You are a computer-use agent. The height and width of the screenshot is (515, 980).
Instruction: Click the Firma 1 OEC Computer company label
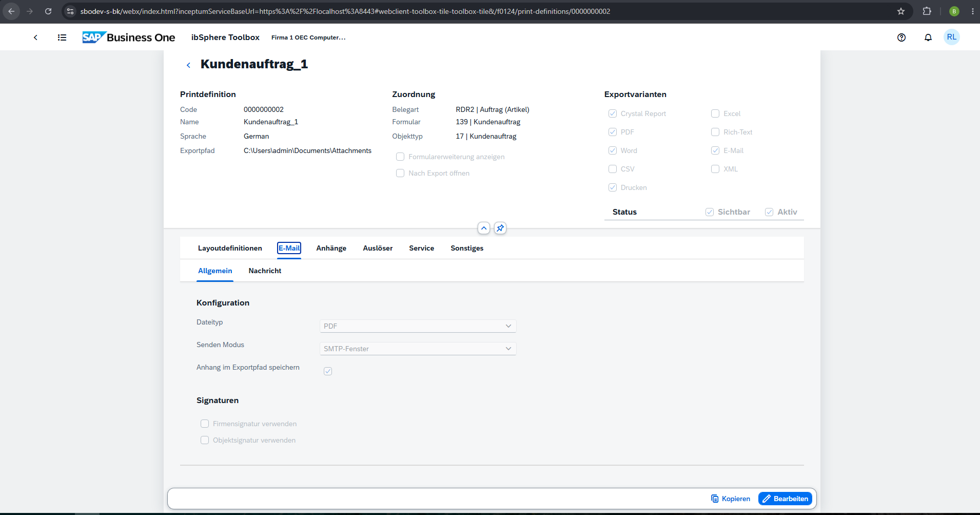[x=308, y=37]
